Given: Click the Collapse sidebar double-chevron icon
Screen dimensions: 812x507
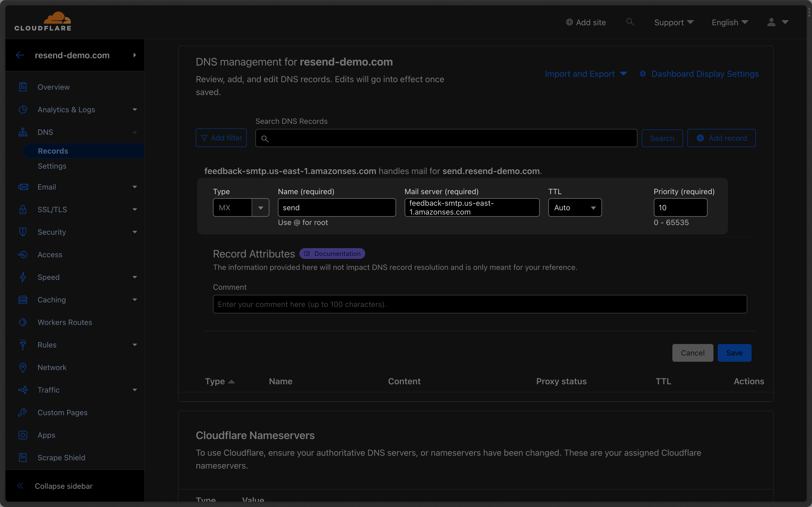Looking at the screenshot, I should tap(20, 486).
